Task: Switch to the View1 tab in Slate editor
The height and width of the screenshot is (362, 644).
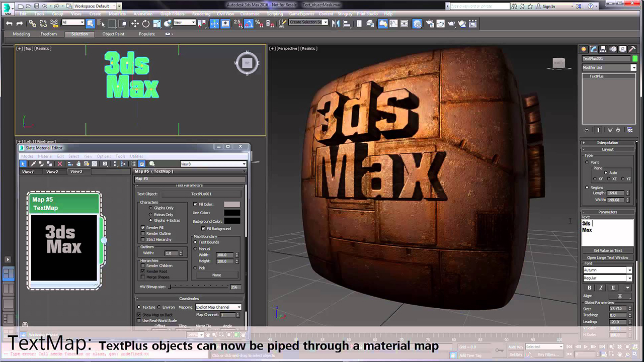Action: (28, 172)
